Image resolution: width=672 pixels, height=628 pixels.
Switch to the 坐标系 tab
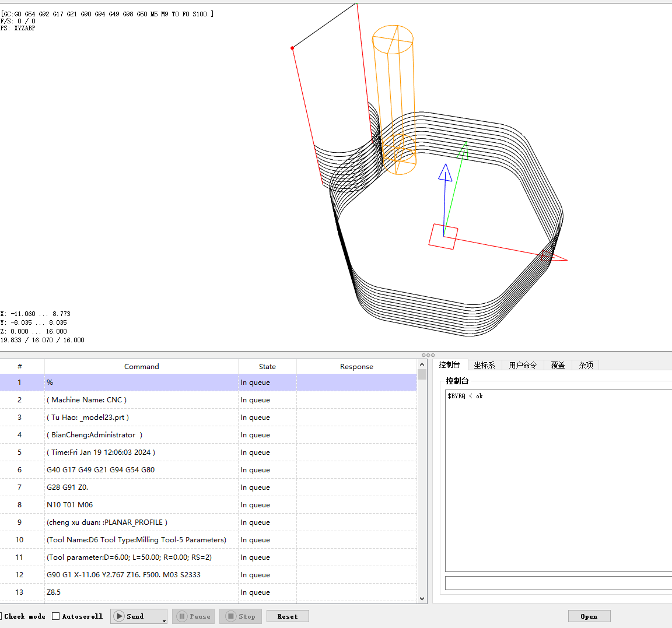pos(484,365)
